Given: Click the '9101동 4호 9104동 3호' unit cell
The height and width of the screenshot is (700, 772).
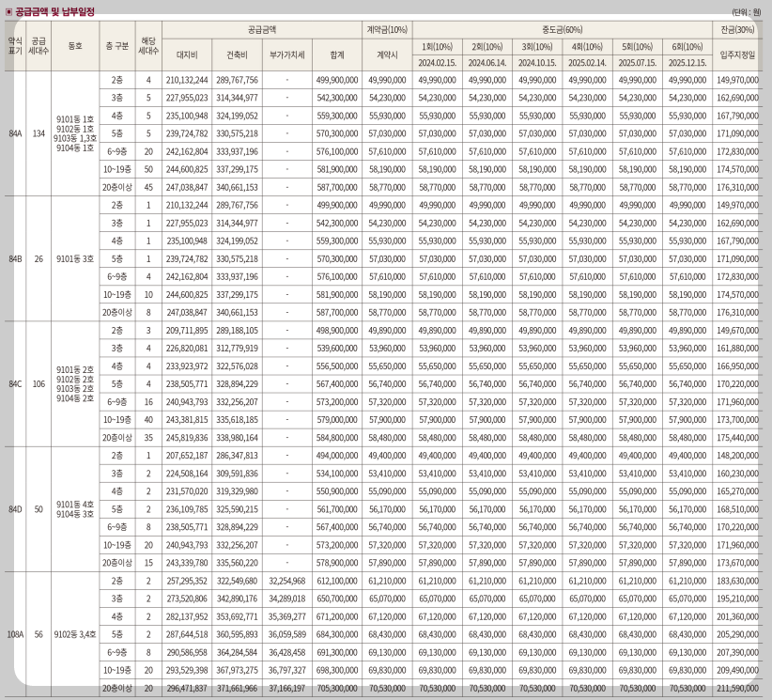Looking at the screenshot, I should 75,509.
